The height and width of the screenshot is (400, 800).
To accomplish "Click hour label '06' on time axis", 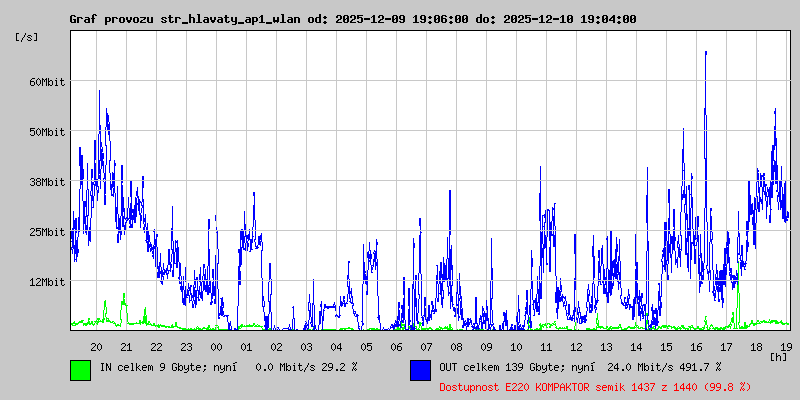I will [396, 347].
